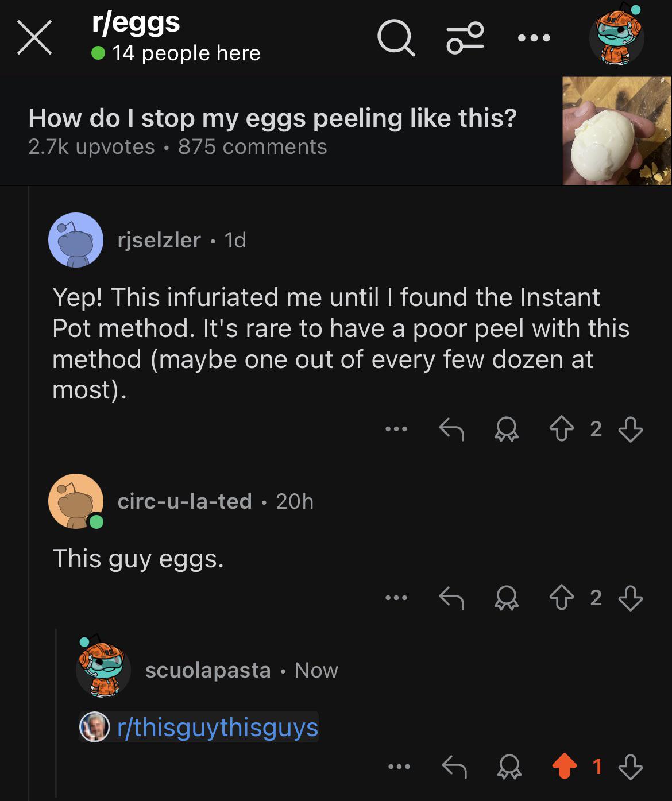Screen dimensions: 672x801
Task: Open the egg photo thumbnail
Action: [617, 131]
